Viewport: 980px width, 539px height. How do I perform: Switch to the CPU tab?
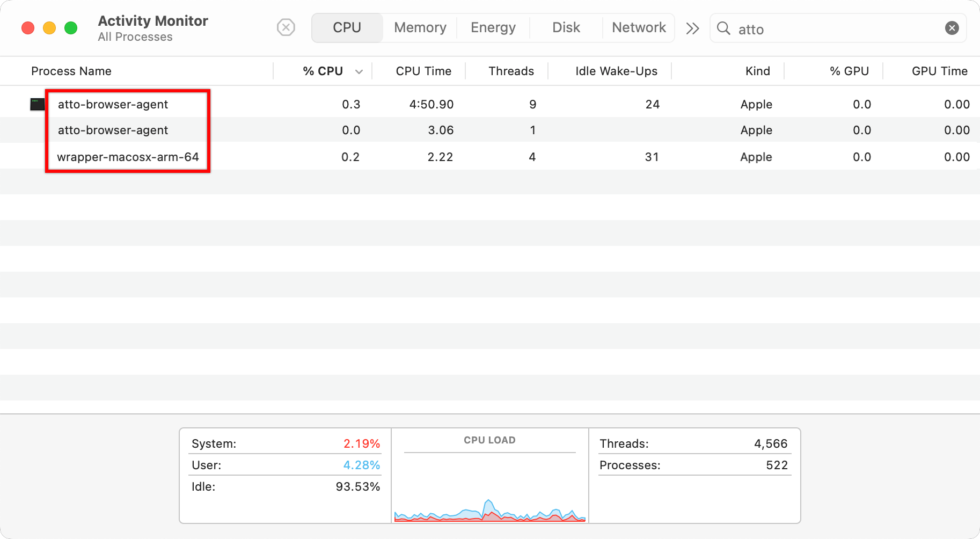coord(347,27)
